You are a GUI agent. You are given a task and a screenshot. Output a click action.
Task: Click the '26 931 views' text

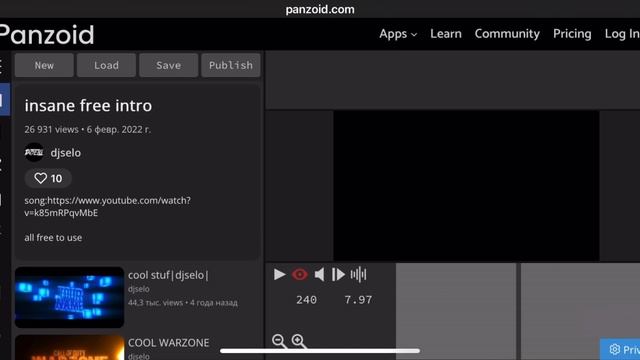(x=51, y=129)
